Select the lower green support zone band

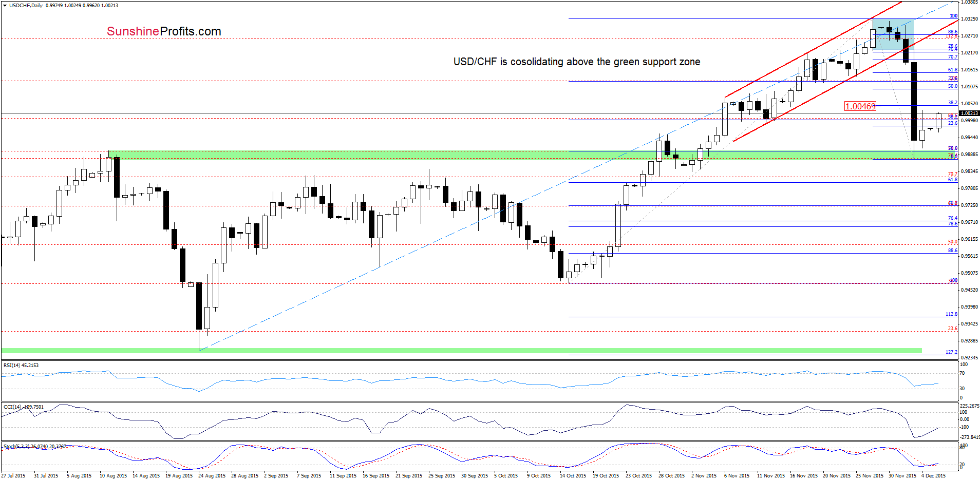[461, 351]
